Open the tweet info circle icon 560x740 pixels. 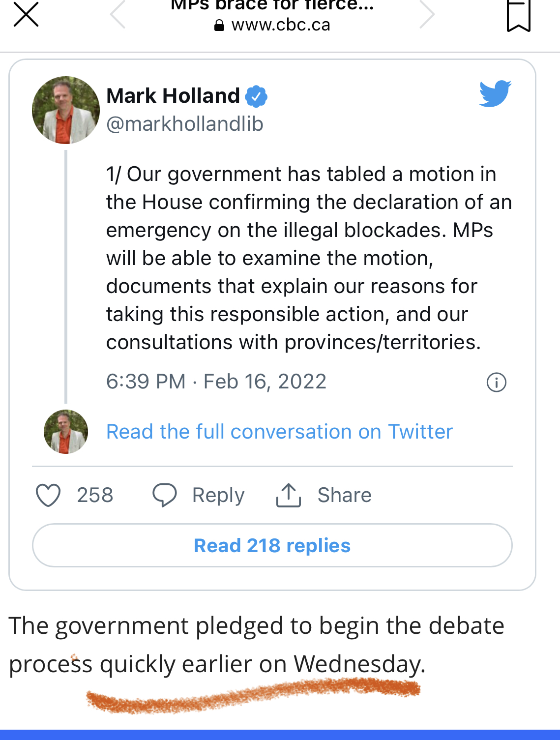497,382
